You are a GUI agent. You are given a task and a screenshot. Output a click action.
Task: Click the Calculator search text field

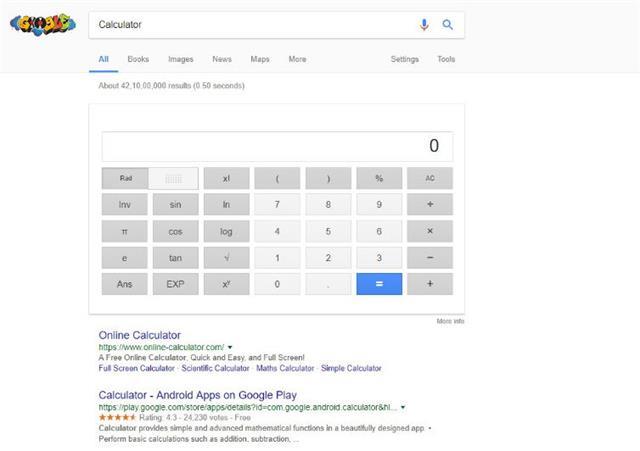coord(253,25)
